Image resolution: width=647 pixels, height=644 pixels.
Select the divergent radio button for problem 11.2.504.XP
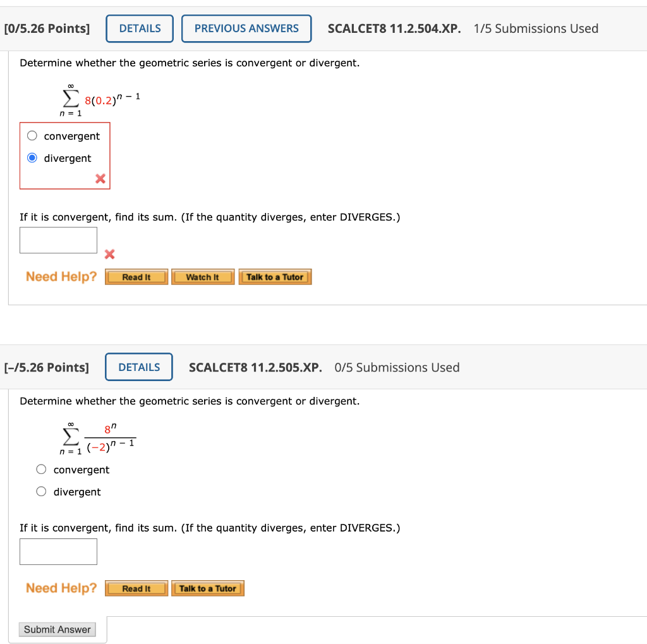[32, 157]
